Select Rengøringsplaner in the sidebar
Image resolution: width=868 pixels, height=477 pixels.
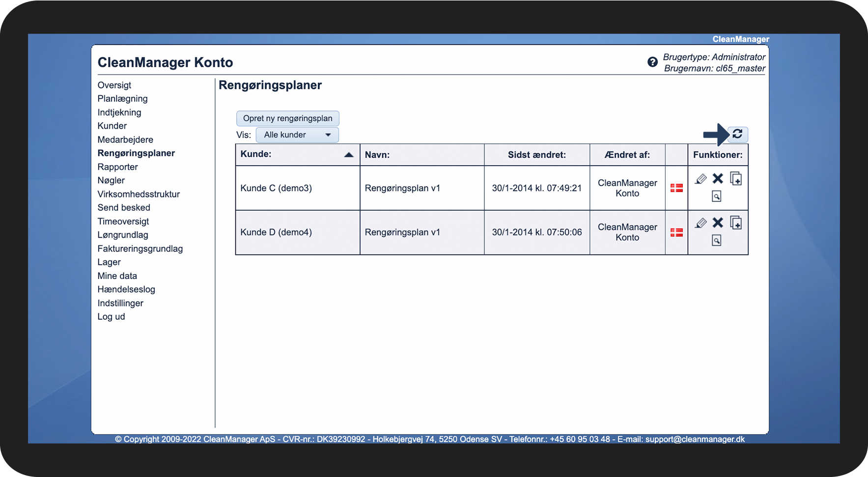(136, 153)
